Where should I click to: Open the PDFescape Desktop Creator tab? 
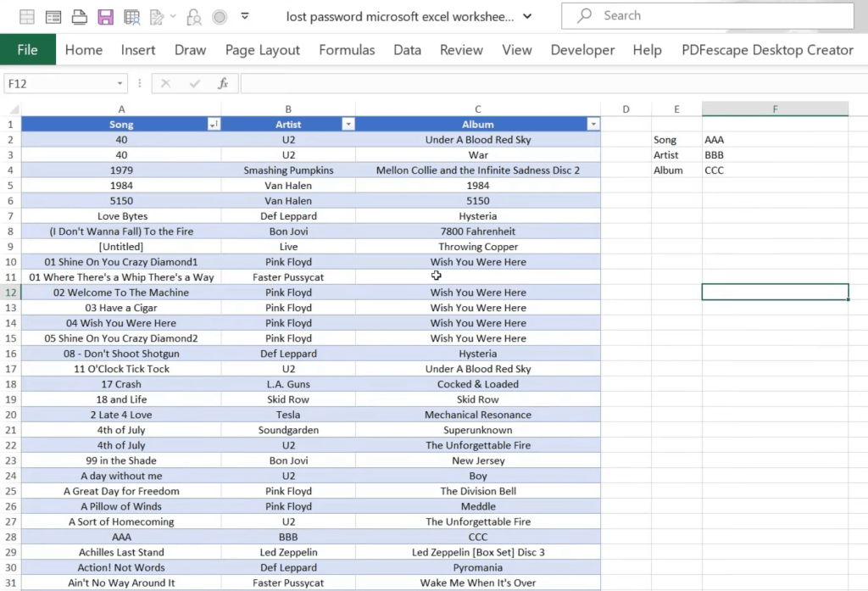pyautogui.click(x=767, y=50)
